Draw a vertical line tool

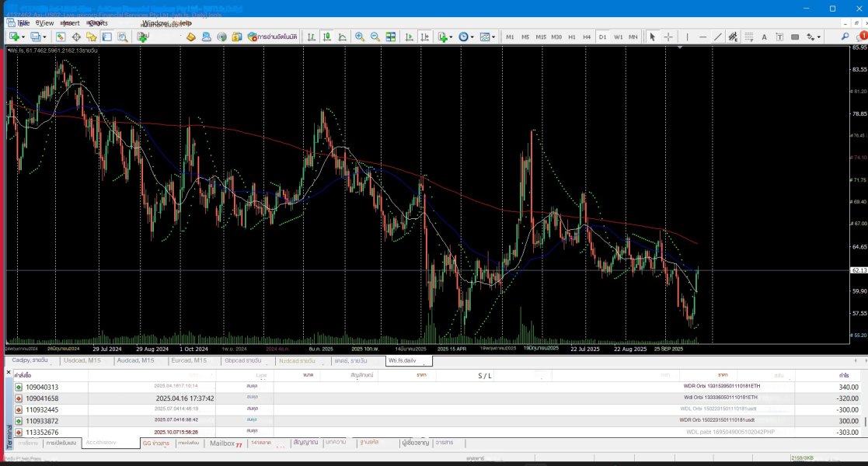(687, 37)
